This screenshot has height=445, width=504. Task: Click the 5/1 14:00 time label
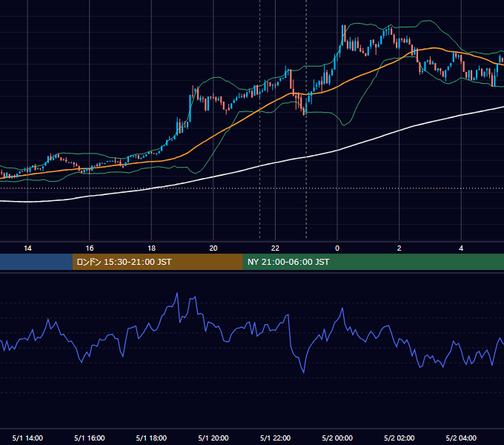[27, 438]
